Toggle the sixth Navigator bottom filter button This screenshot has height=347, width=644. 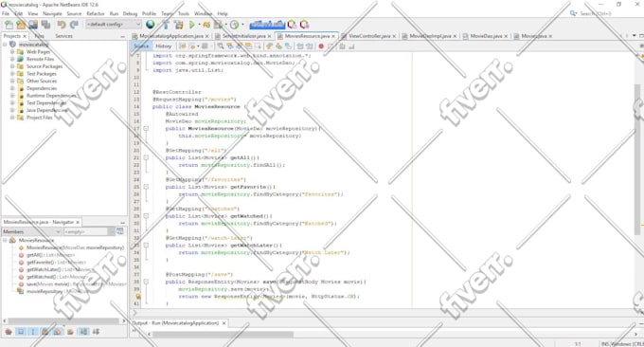70,332
